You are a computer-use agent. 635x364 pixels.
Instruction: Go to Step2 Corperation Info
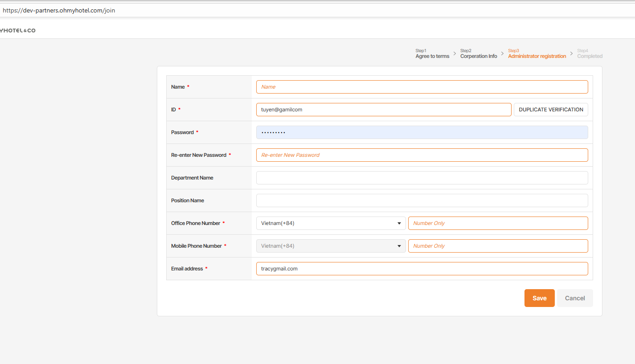click(x=479, y=54)
